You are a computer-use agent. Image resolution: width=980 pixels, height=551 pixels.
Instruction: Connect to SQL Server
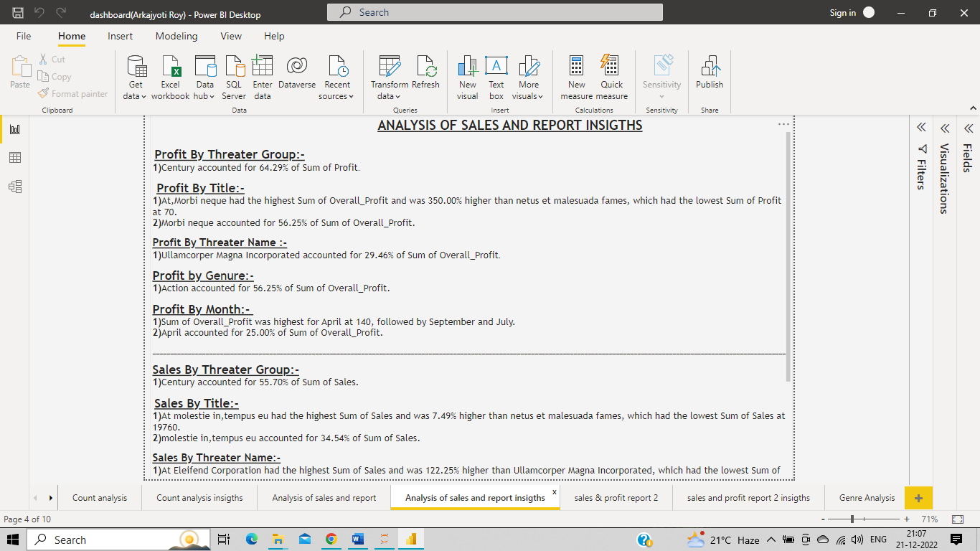coord(233,77)
